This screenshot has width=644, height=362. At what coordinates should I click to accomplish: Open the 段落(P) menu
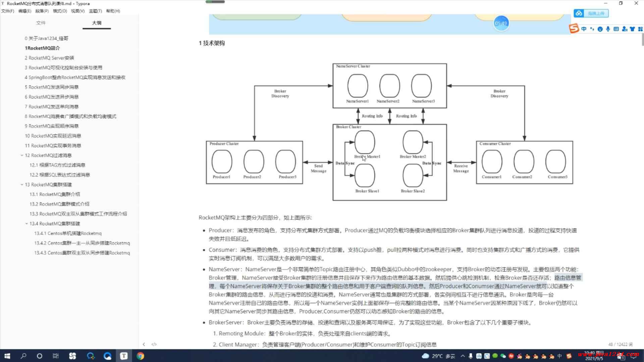click(x=42, y=11)
